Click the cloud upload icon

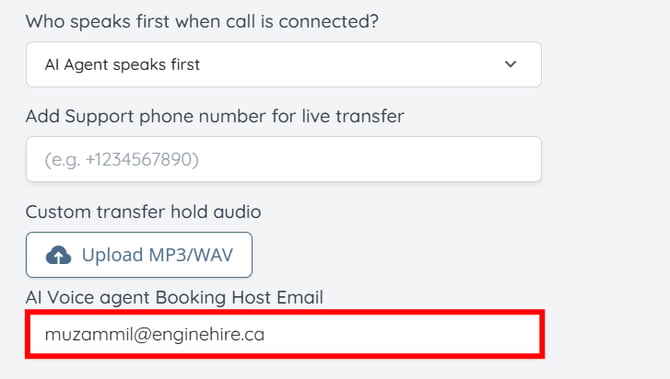click(x=59, y=255)
